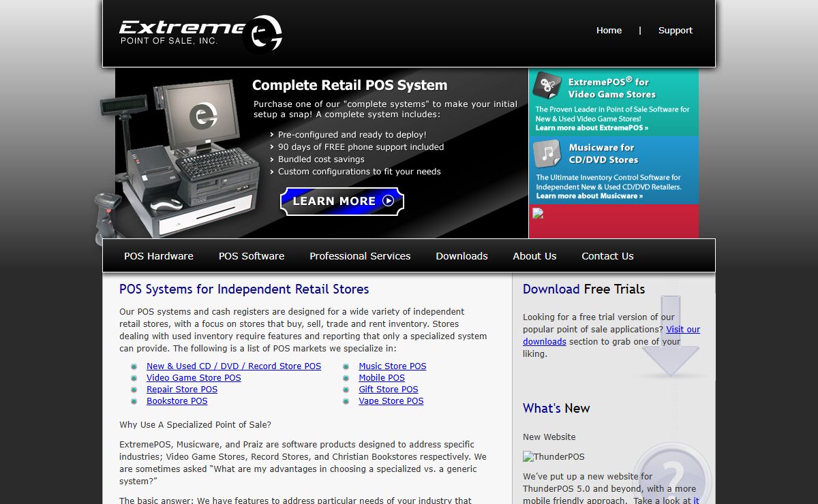Open Vape Store POS link
818x504 pixels.
point(391,401)
